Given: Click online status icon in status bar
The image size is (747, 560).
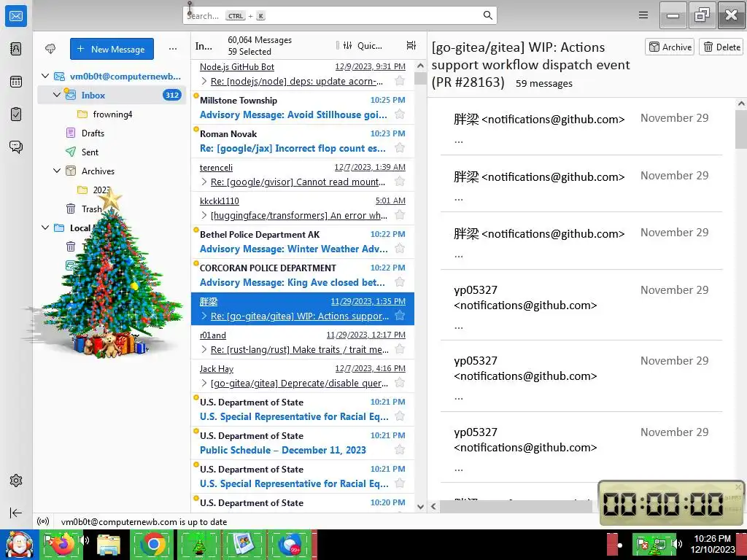Looking at the screenshot, I should click(43, 521).
